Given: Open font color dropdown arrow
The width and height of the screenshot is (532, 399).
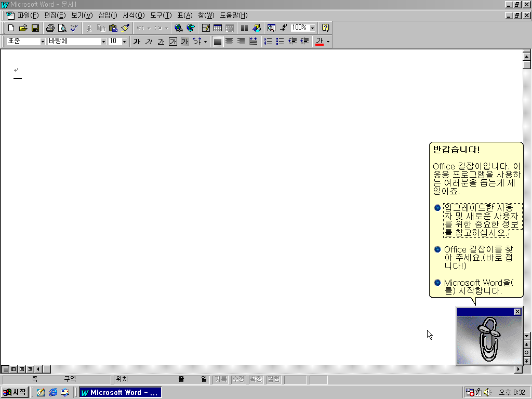Looking at the screenshot, I should point(328,42).
